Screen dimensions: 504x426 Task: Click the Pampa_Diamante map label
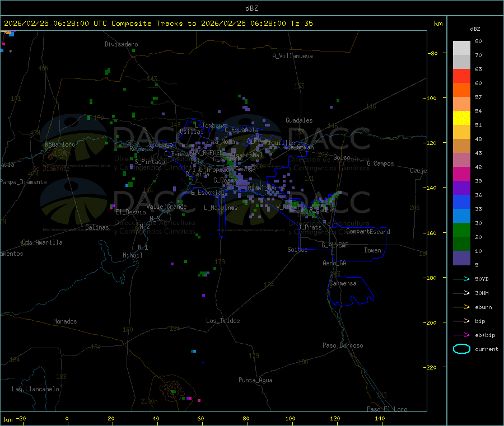pos(24,182)
